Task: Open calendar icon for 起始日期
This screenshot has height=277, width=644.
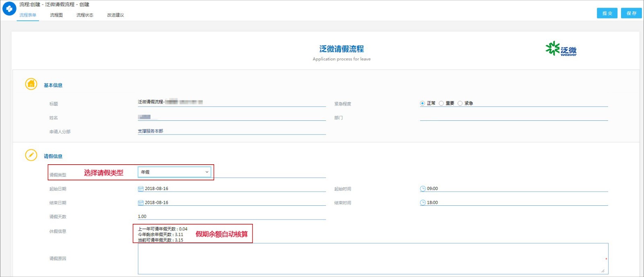Action: pos(140,188)
